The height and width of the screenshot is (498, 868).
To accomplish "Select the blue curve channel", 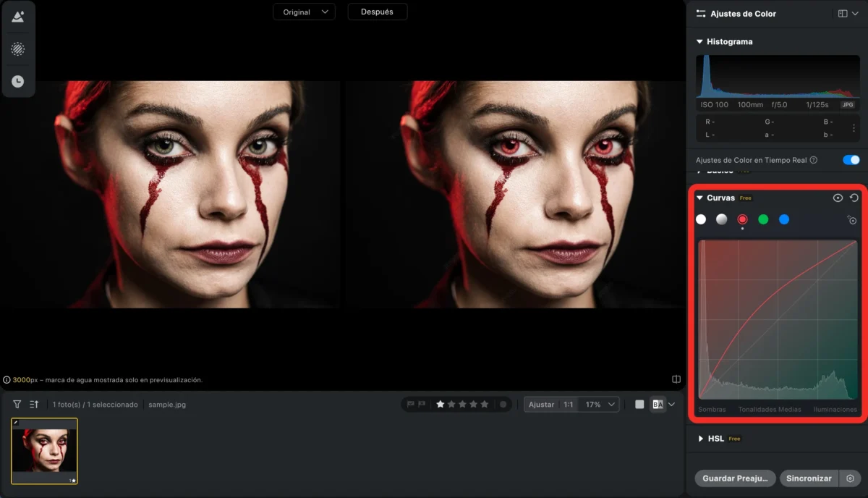I will tap(784, 219).
